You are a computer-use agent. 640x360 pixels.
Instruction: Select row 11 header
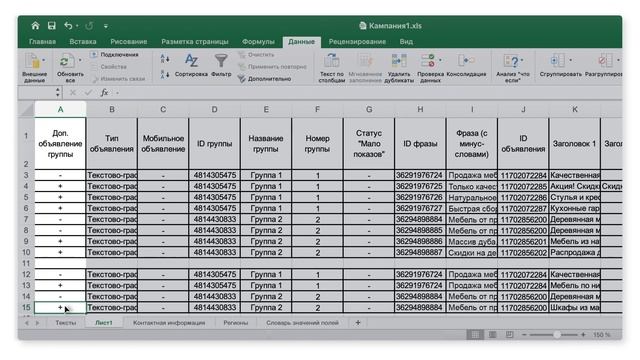26,263
